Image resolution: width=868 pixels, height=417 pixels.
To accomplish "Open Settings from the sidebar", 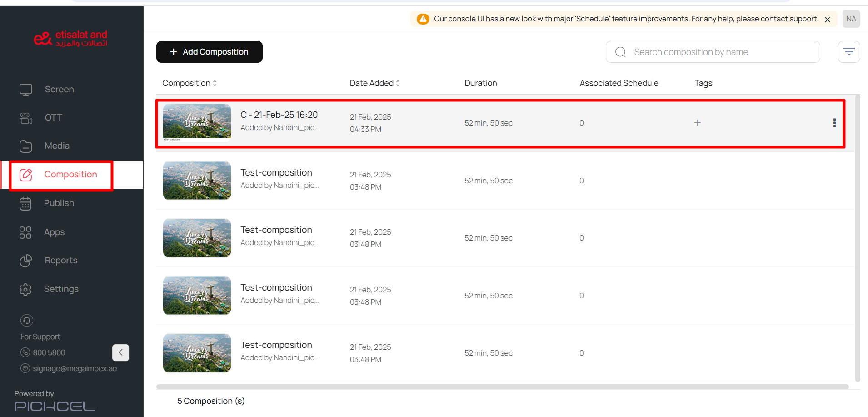I will click(61, 289).
